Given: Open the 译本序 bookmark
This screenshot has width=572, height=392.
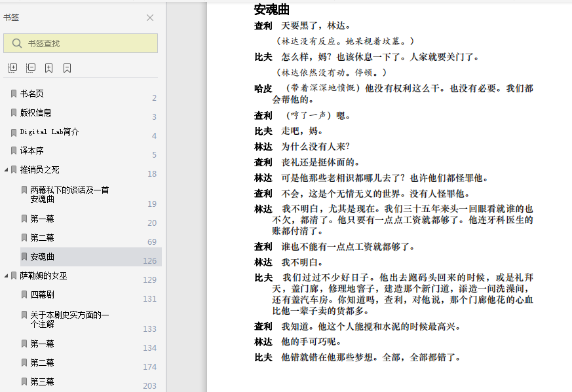Looking at the screenshot, I should (31, 151).
